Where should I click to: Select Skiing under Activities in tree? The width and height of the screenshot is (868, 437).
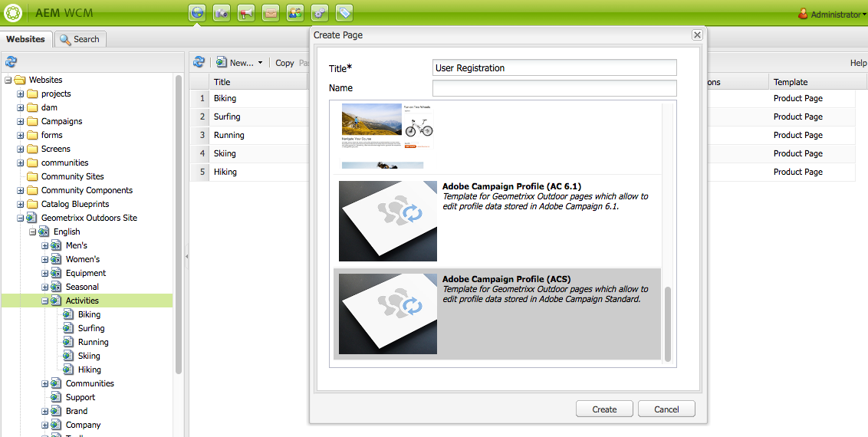click(x=89, y=356)
